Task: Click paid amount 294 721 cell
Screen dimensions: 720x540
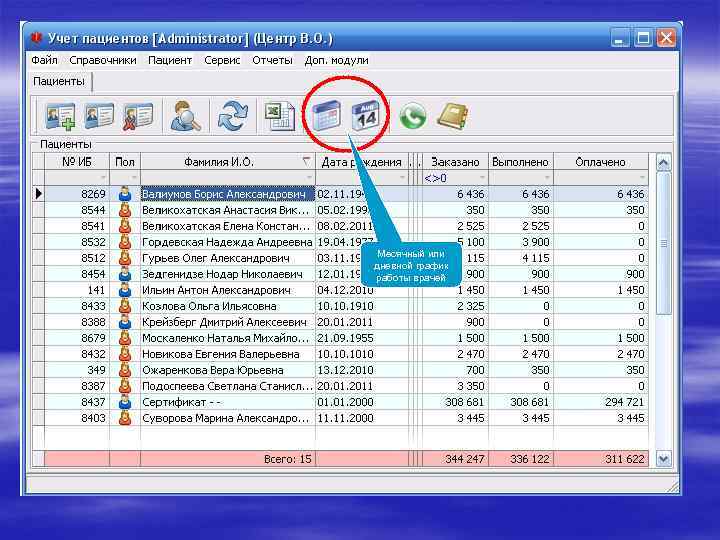Action: pyautogui.click(x=601, y=402)
